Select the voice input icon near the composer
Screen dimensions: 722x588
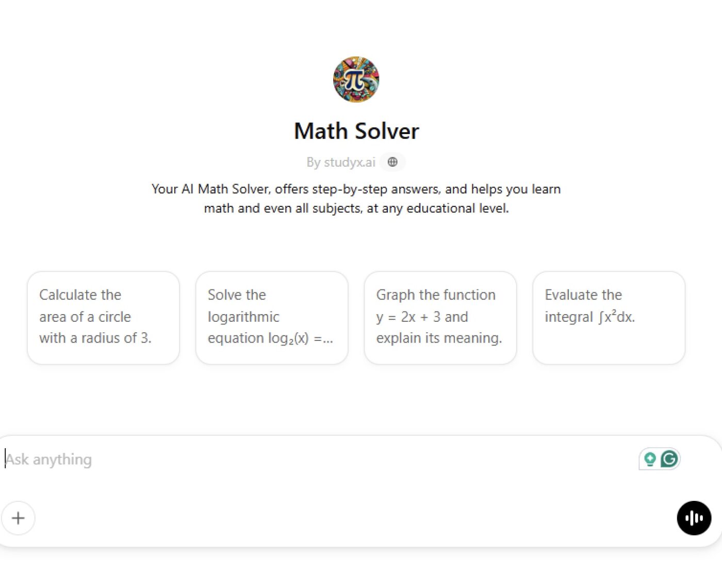pos(694,518)
